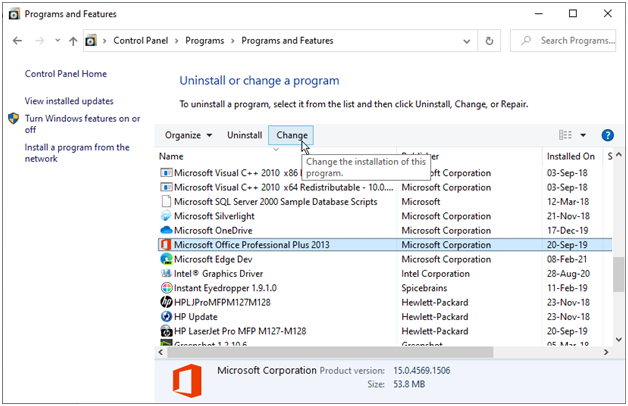
Task: Open Install a program from the network
Action: click(x=77, y=153)
